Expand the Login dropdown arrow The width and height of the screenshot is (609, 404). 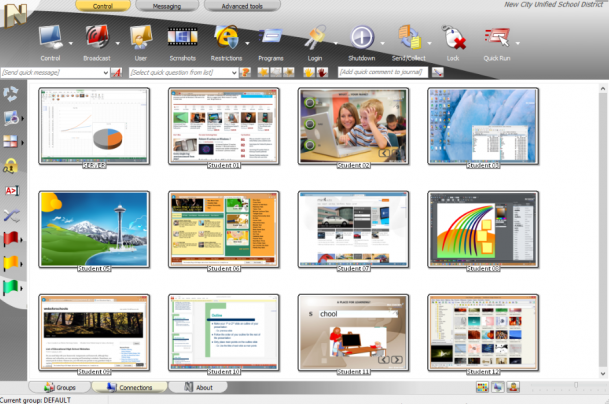pos(336,44)
